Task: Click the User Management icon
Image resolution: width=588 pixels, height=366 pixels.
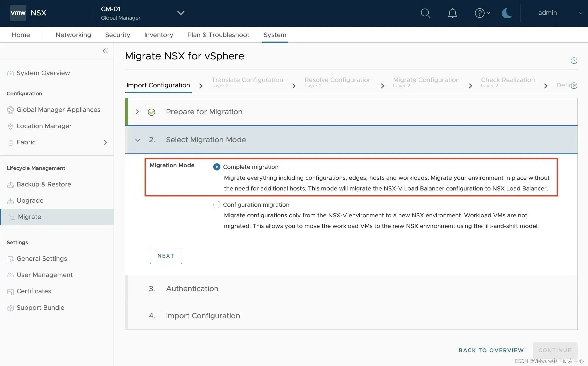Action: point(10,275)
